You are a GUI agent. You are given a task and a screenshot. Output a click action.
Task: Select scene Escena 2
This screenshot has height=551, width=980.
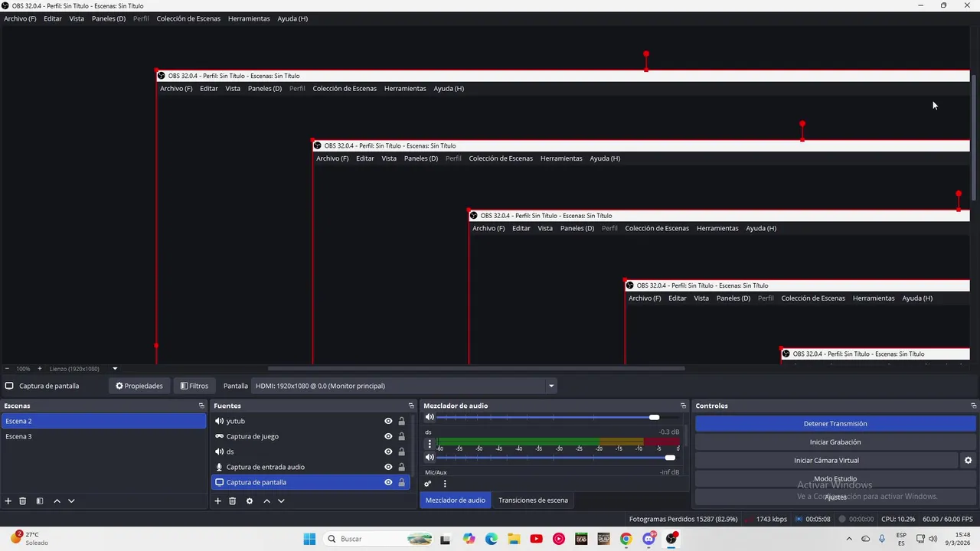[x=103, y=421]
